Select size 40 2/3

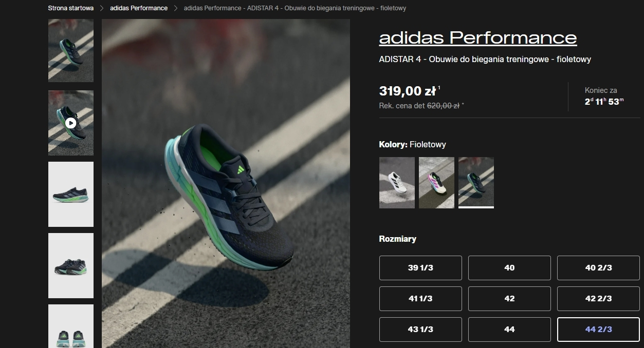click(598, 268)
